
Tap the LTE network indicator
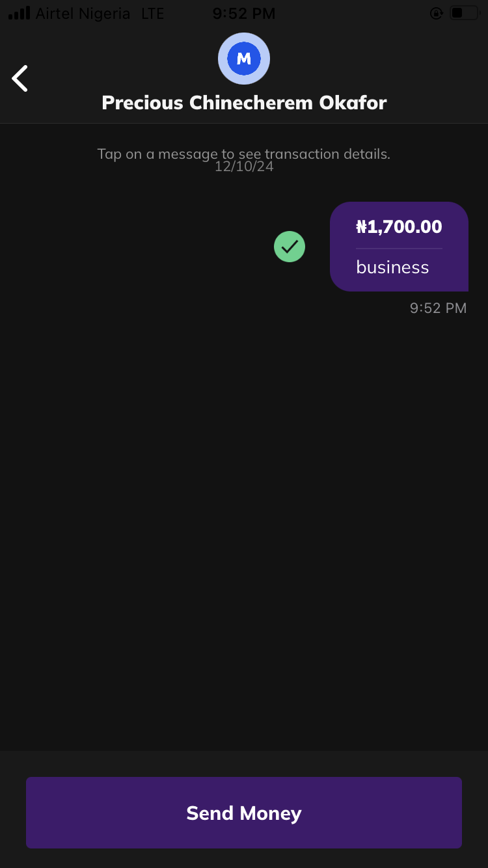click(153, 14)
